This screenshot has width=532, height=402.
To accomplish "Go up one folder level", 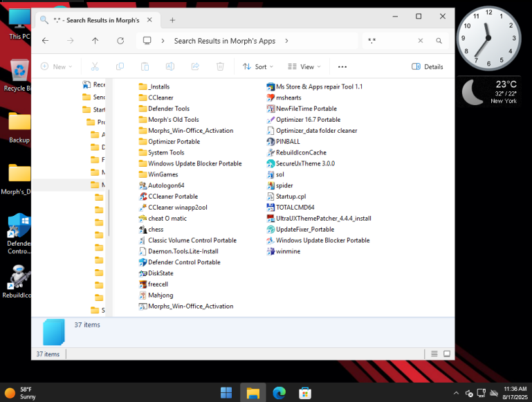I will [95, 41].
